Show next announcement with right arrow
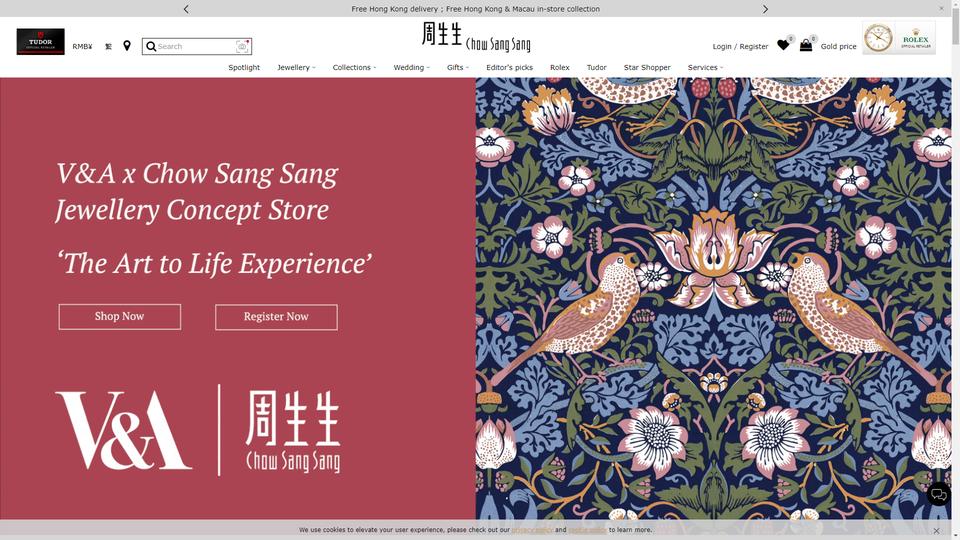 (765, 9)
